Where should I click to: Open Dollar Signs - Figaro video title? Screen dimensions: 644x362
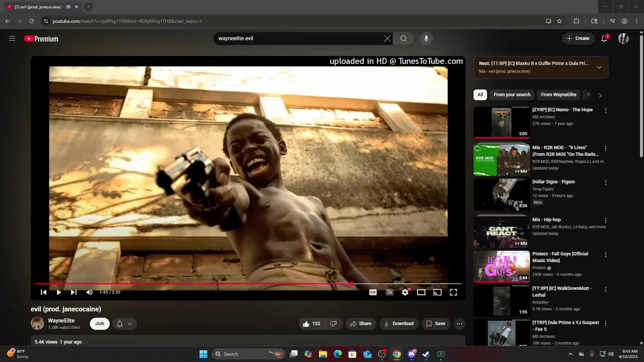coord(553,182)
